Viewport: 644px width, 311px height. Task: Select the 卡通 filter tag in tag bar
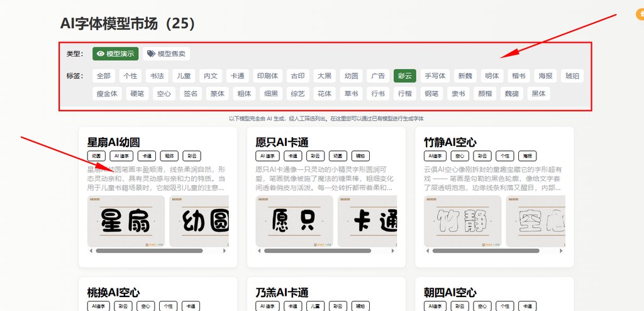[237, 76]
